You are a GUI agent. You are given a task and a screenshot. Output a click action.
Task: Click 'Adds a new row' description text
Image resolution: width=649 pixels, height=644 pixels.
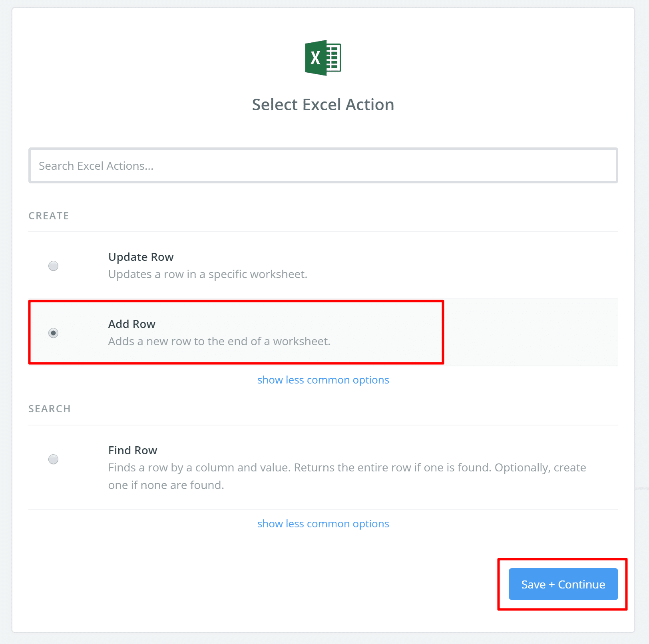pos(219,342)
